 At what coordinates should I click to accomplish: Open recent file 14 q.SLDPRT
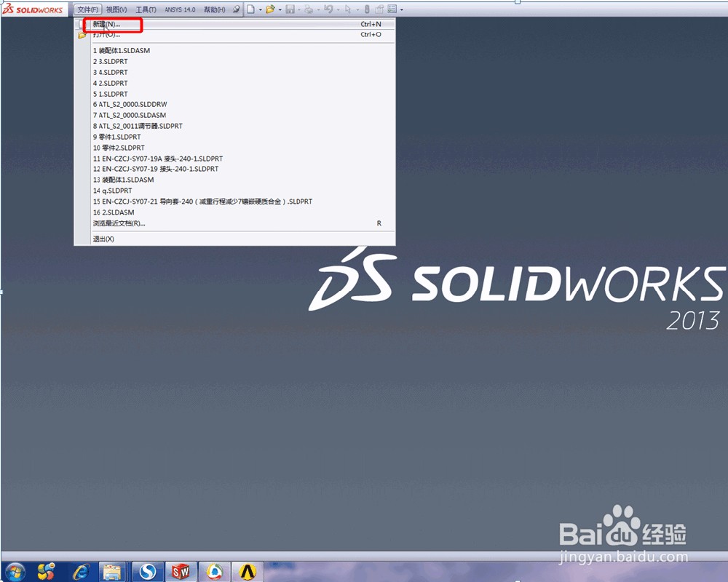234,191
